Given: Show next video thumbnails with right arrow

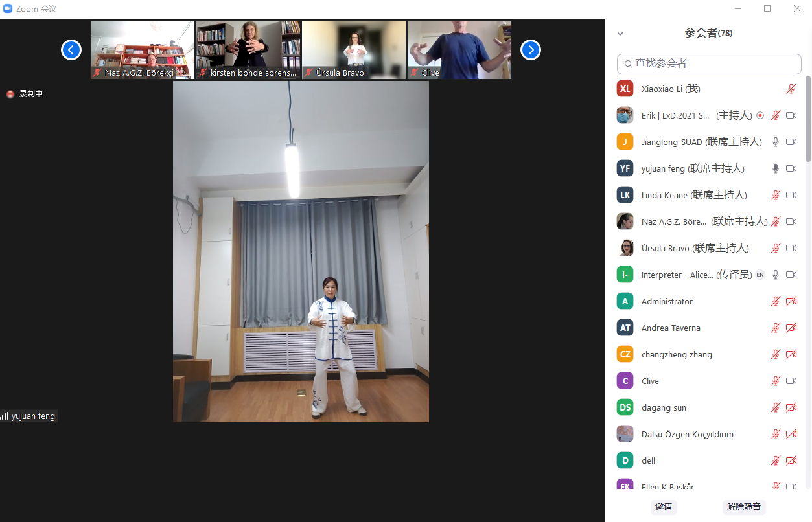Looking at the screenshot, I should 530,50.
